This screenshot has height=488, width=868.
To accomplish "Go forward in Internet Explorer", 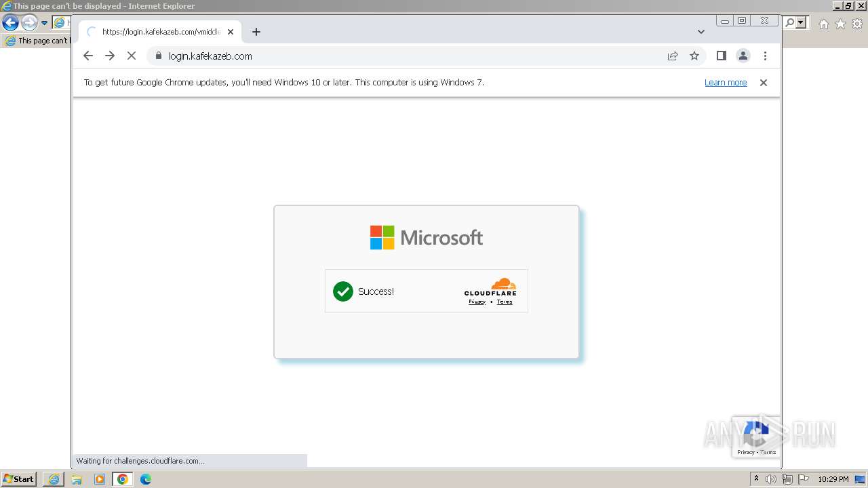I will [29, 23].
